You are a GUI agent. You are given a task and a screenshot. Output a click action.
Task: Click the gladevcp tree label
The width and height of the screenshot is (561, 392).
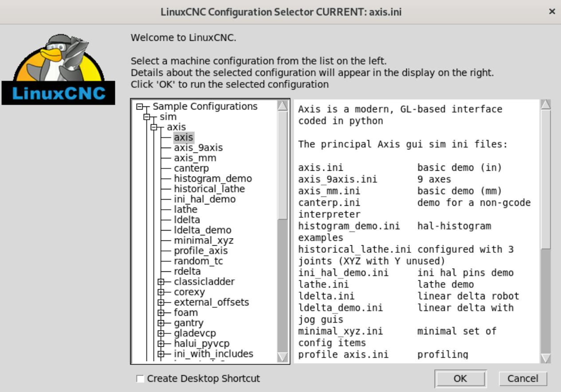click(x=195, y=333)
